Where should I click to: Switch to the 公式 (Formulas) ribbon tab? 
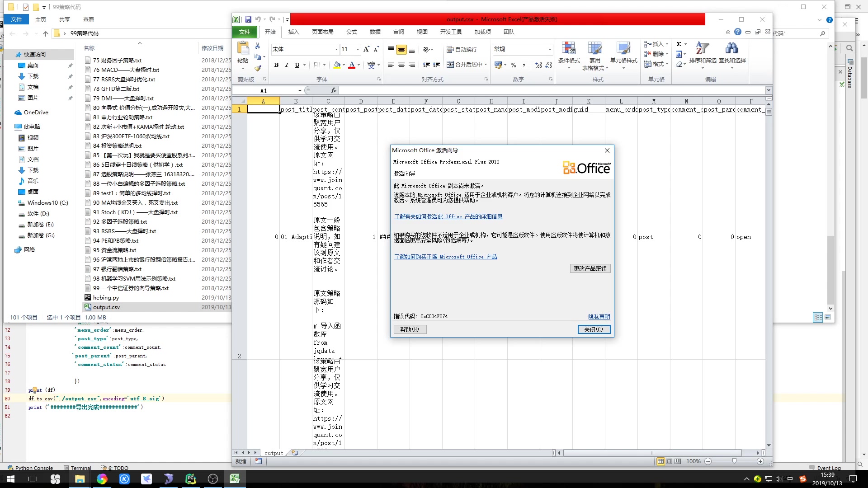[x=352, y=32]
